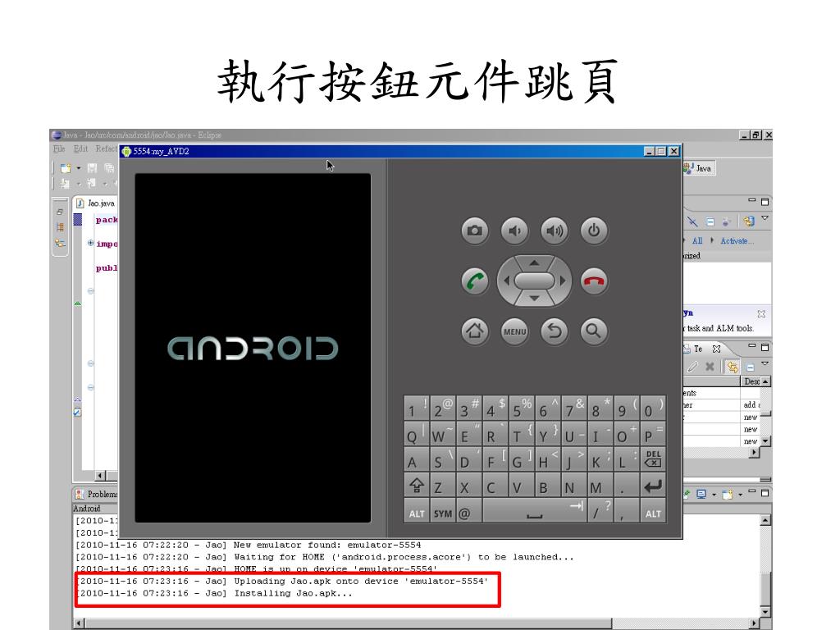Screen dimensions: 840x630
Task: Click 'Installing Jao.apk...' console line
Action: [x=293, y=593]
